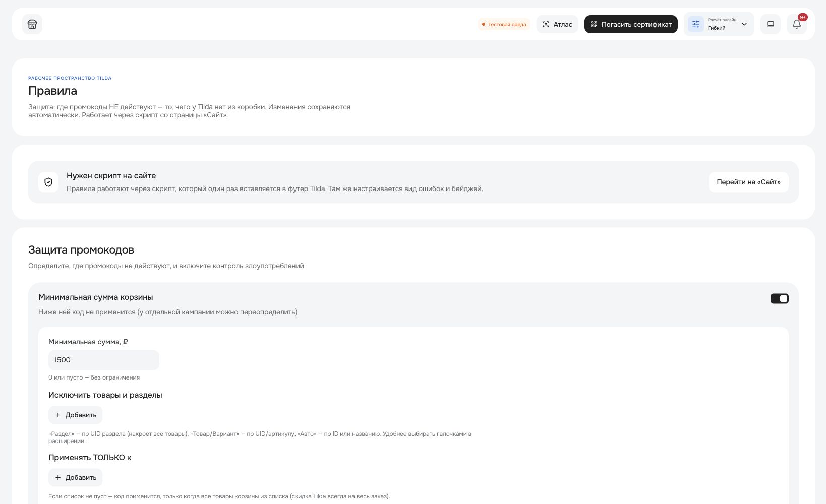
Task: Click the laptop device icon
Action: (771, 24)
